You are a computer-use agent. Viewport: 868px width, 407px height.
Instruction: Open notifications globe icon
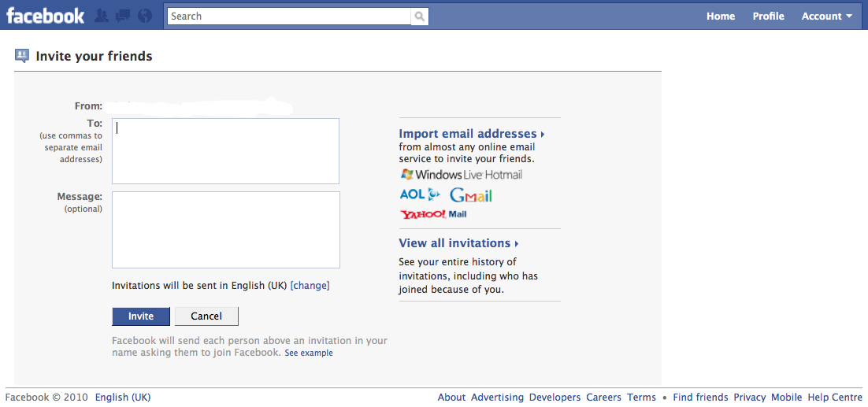click(144, 16)
